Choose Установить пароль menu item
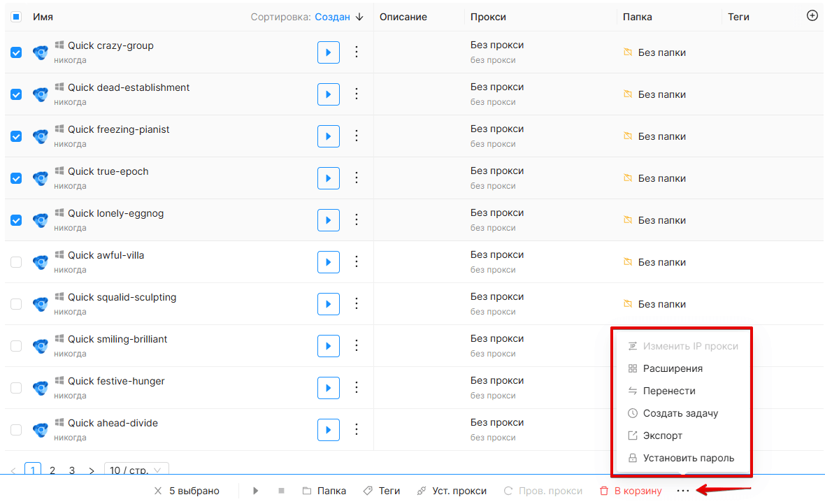Viewport: 825px width, 504px height. 683,459
